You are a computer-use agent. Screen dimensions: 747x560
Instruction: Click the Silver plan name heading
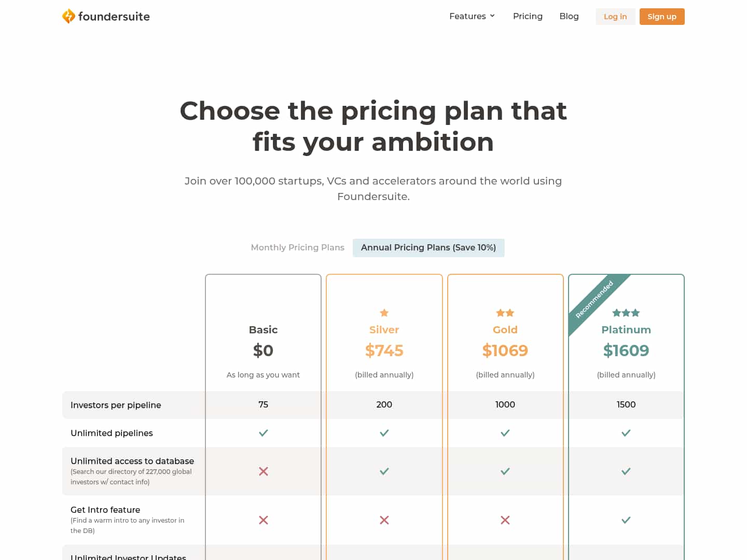click(384, 330)
